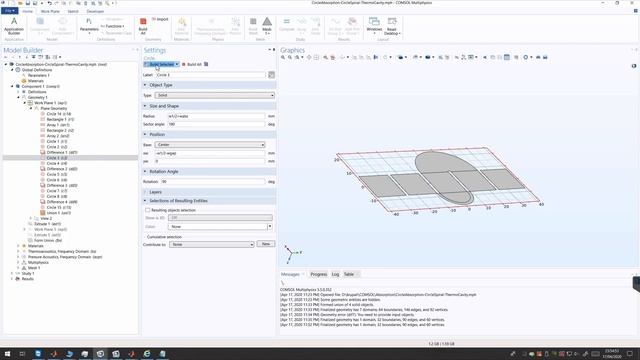The width and height of the screenshot is (640, 360).
Task: Open the Windows layout button in the ribbon
Action: coord(374,26)
